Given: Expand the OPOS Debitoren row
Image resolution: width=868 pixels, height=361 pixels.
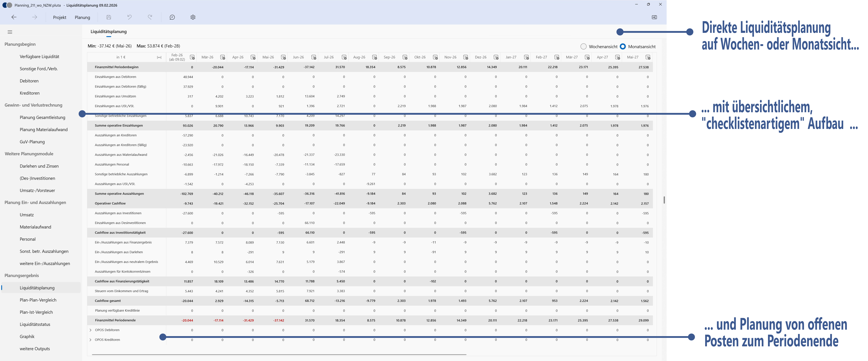Looking at the screenshot, I should (90, 330).
